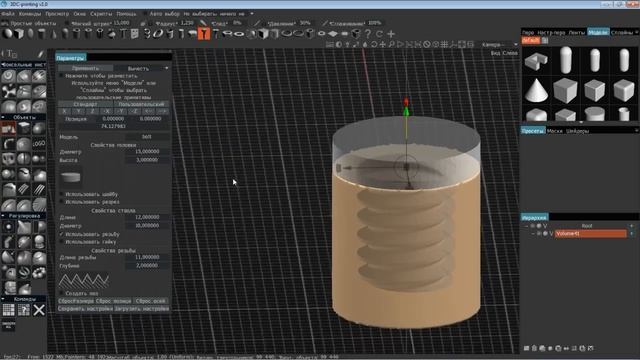Open the 'Вычесть' (subtract) mode dropdown arrow

coord(167,68)
